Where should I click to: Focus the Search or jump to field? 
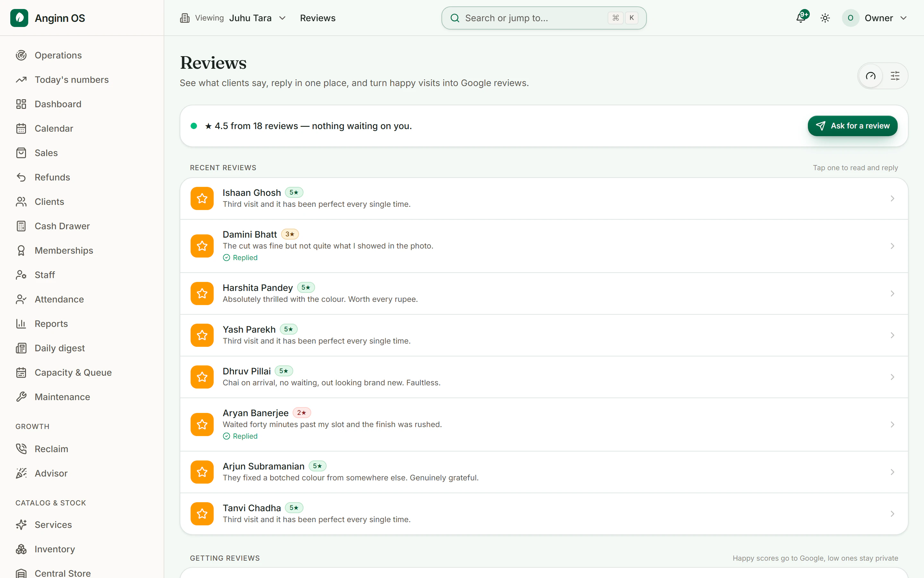[x=544, y=18]
